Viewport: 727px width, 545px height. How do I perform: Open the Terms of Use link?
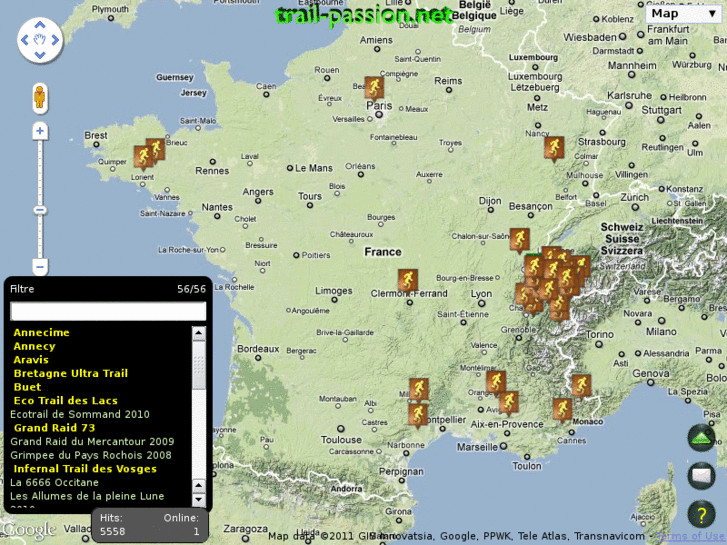coord(689,536)
